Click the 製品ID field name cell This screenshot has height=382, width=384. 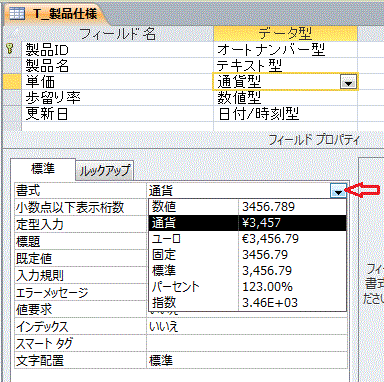click(x=118, y=50)
